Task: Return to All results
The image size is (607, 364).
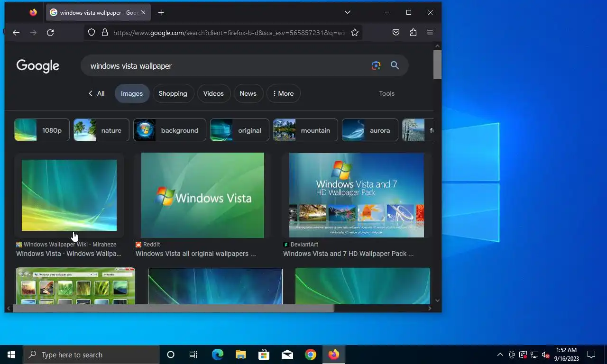Action: click(96, 93)
